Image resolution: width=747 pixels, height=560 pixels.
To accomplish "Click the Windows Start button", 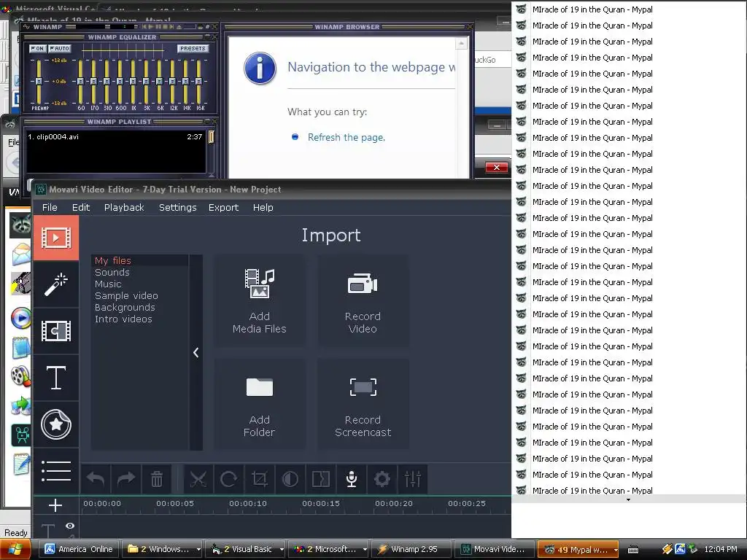I will coord(15,549).
